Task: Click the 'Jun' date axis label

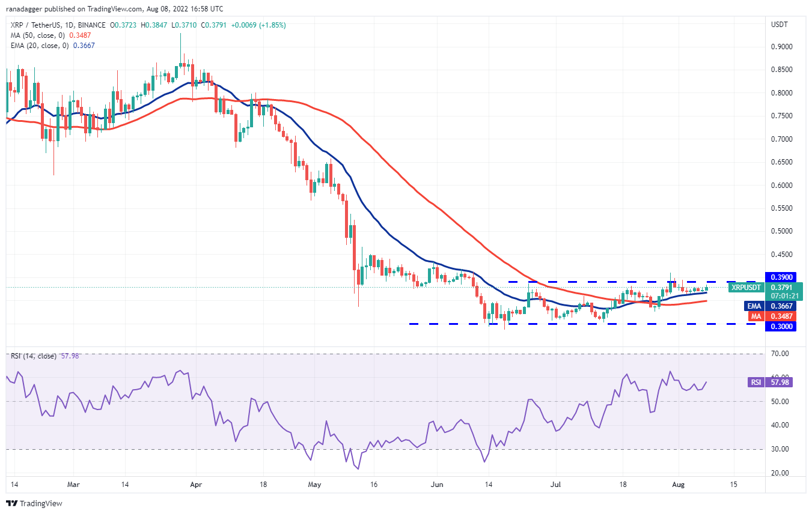Action: (438, 484)
